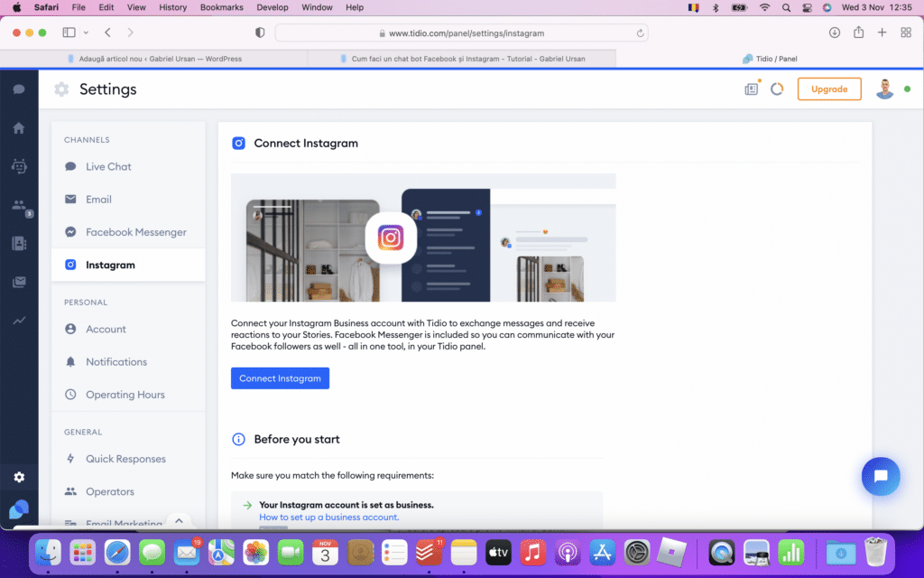Open Finder from the Dock
The height and width of the screenshot is (578, 924).
48,553
